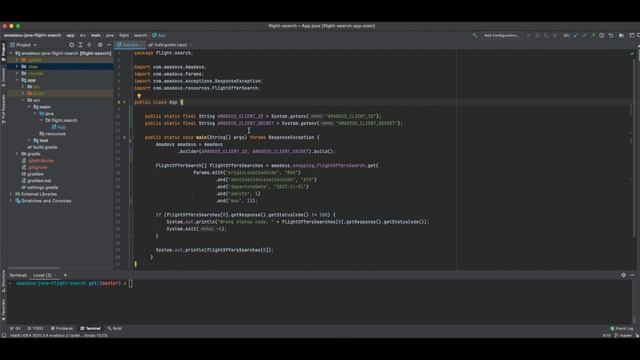Open the Git tool window tab

[x=15, y=328]
